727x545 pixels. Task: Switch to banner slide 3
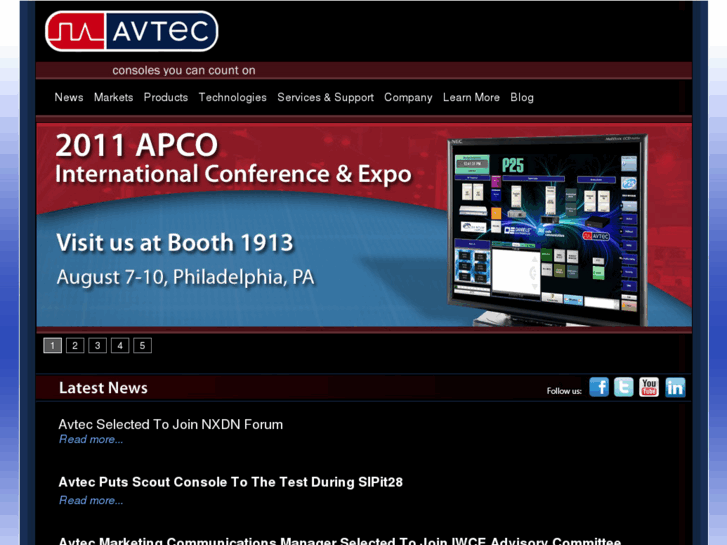pos(97,346)
